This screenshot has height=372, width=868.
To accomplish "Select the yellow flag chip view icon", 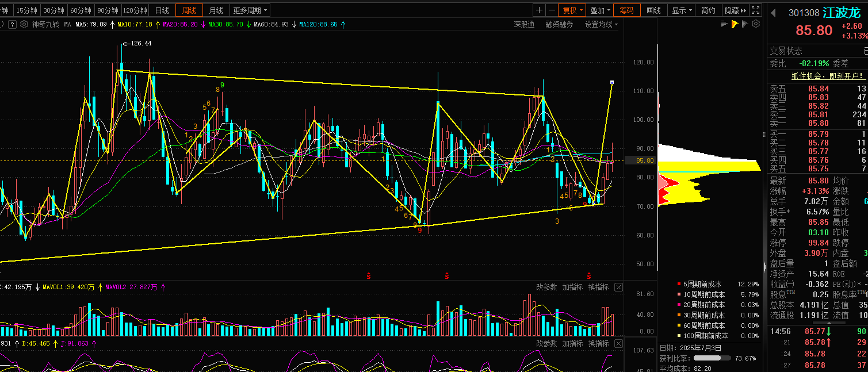I will 735,24.
